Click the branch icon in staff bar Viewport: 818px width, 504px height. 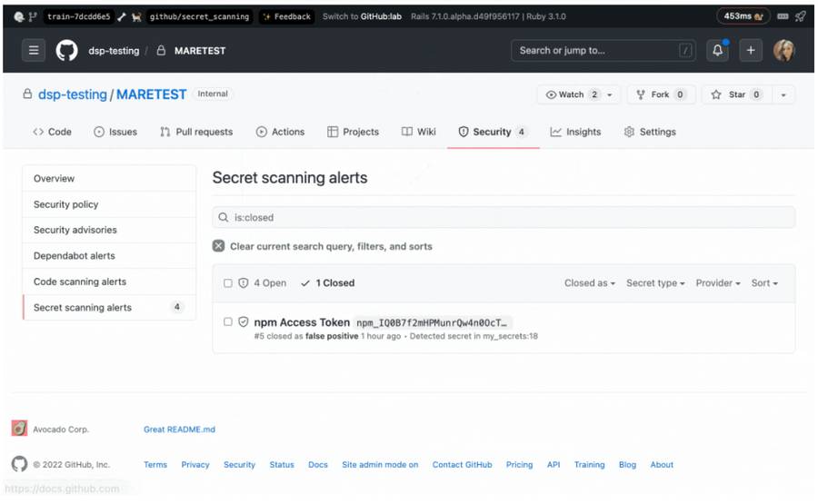[x=33, y=16]
